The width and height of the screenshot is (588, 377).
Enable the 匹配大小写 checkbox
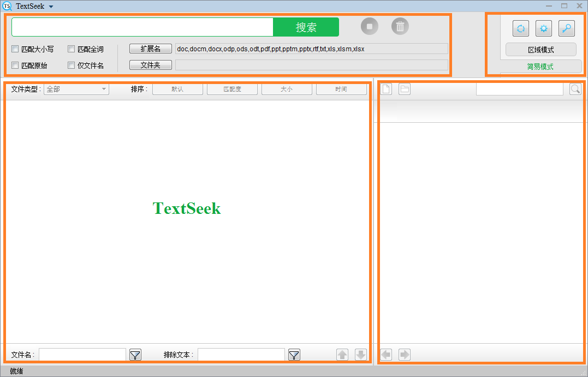coord(15,49)
